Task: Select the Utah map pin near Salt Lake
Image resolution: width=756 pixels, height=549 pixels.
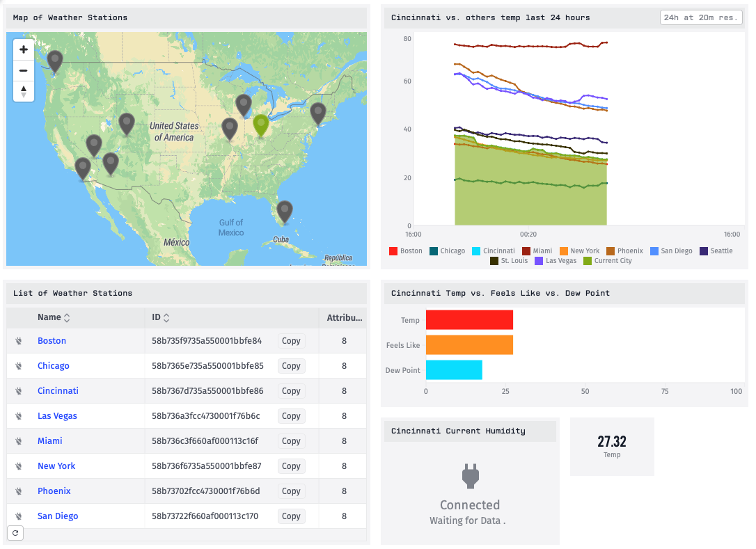Action: [x=126, y=125]
